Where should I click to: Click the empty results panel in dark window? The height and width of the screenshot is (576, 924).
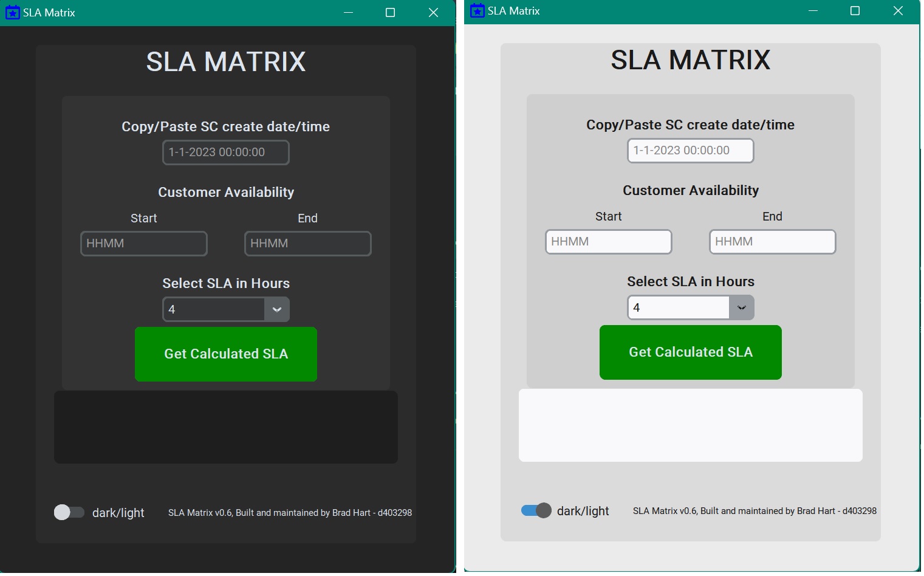coord(225,427)
